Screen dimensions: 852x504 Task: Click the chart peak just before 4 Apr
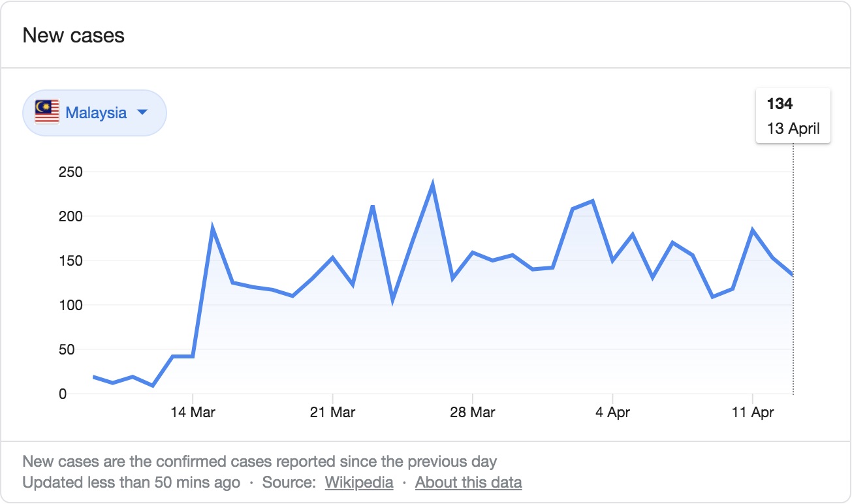(592, 201)
